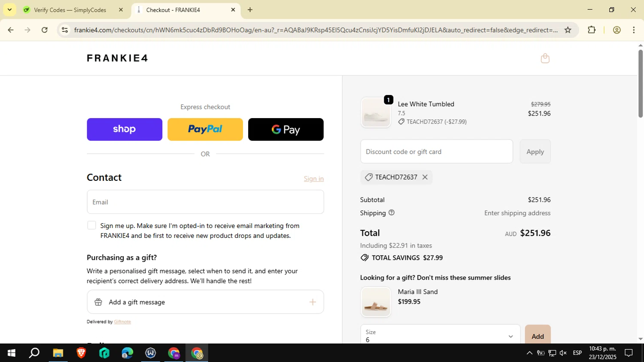Click the FRANKIE4 logo
The height and width of the screenshot is (362, 644).
(x=117, y=58)
